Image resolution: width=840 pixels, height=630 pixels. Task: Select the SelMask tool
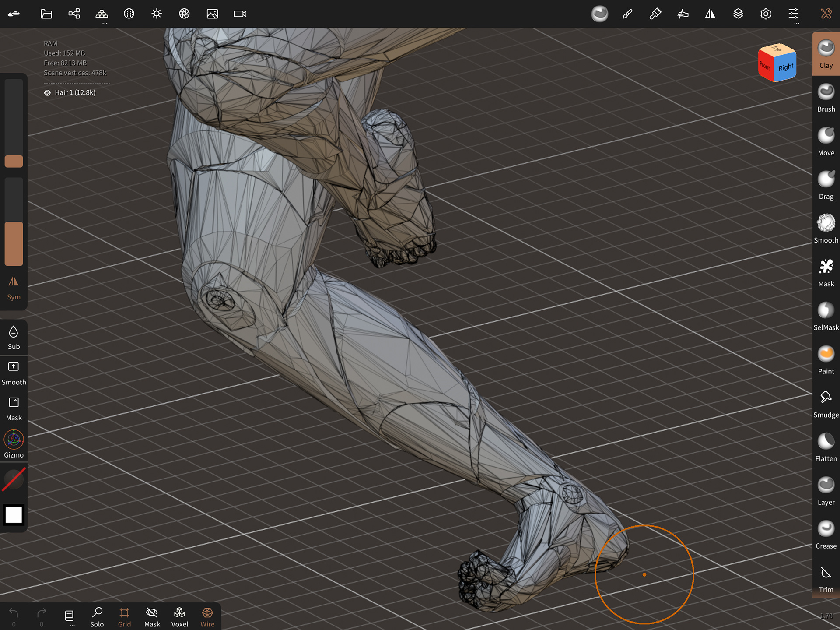(826, 316)
